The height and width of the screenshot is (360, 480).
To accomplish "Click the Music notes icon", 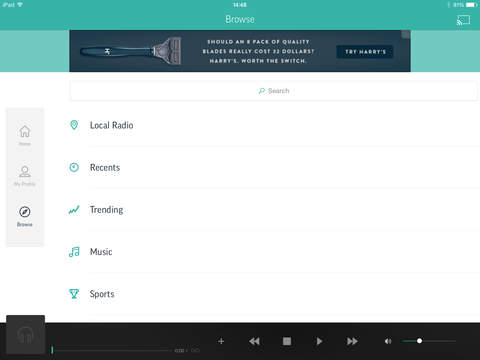I will (74, 252).
